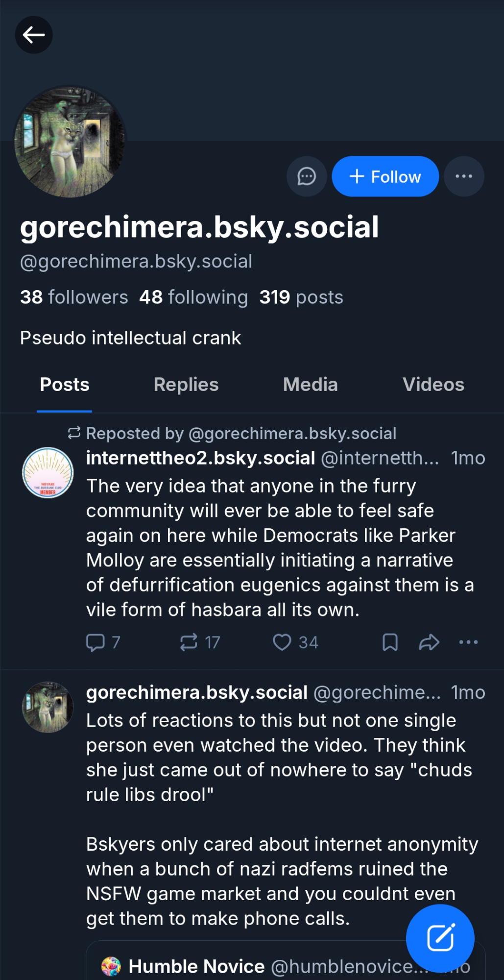
Task: Compose a new post
Action: (440, 938)
